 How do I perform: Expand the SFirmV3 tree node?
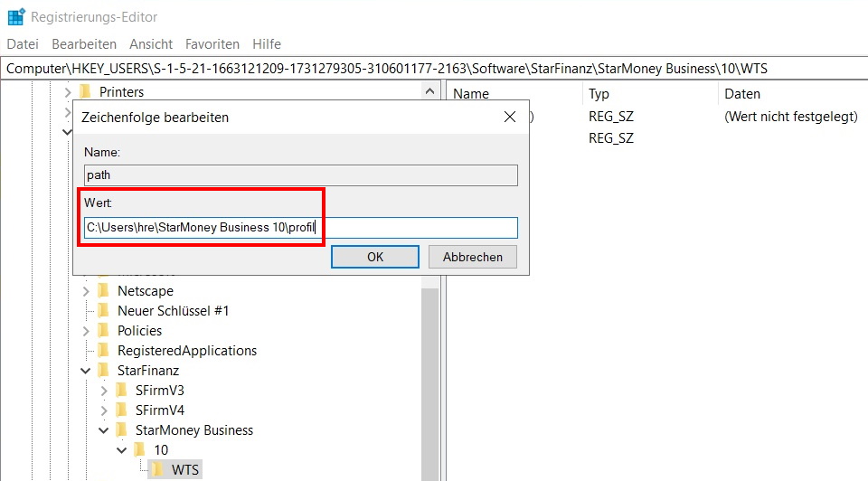point(104,391)
